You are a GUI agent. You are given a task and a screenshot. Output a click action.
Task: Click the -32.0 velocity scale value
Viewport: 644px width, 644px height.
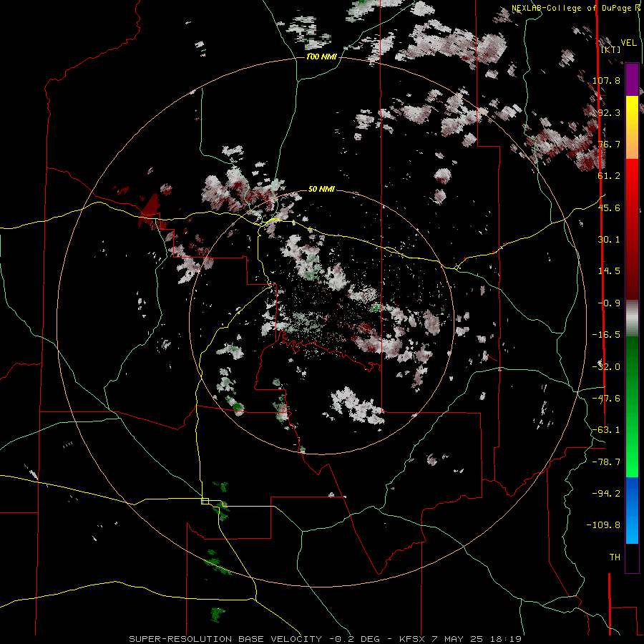606,367
